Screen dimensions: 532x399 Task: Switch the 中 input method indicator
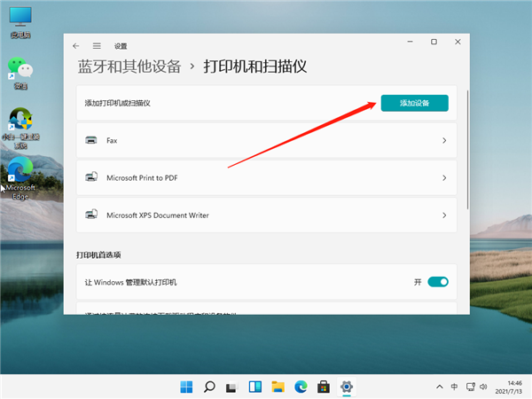pyautogui.click(x=455, y=387)
